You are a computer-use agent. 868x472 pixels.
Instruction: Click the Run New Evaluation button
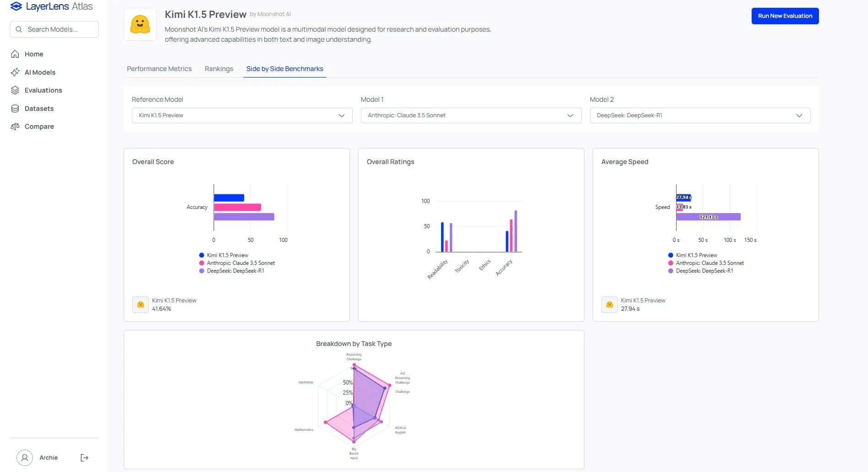point(785,16)
